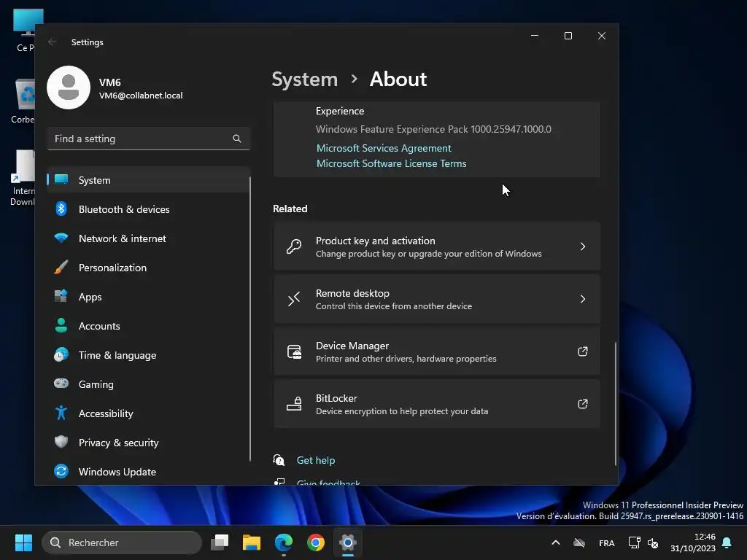Viewport: 747px width, 560px height.
Task: Open Microsoft Services Agreement link
Action: [x=384, y=148]
